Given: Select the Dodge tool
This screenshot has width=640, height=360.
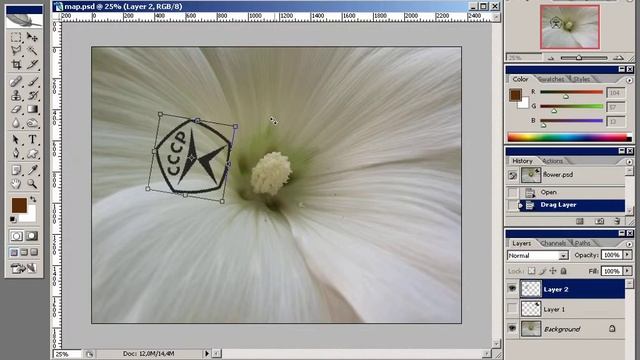Looking at the screenshot, I should (x=32, y=123).
